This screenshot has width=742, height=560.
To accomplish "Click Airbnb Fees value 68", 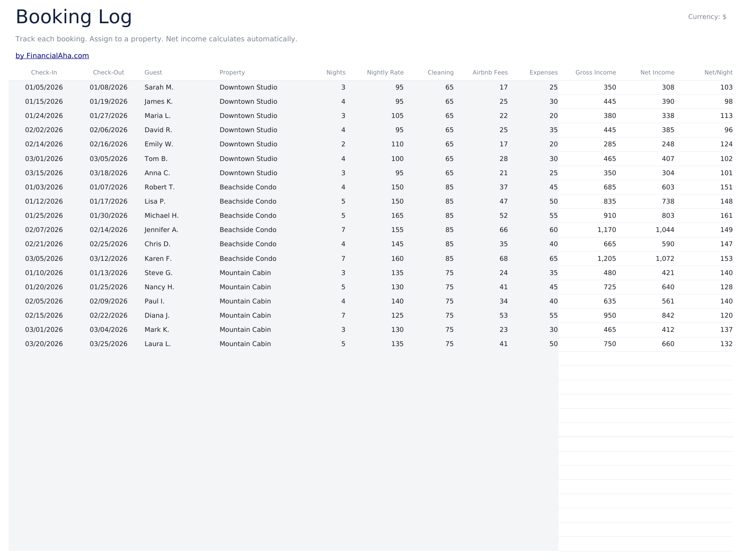I will tap(503, 259).
